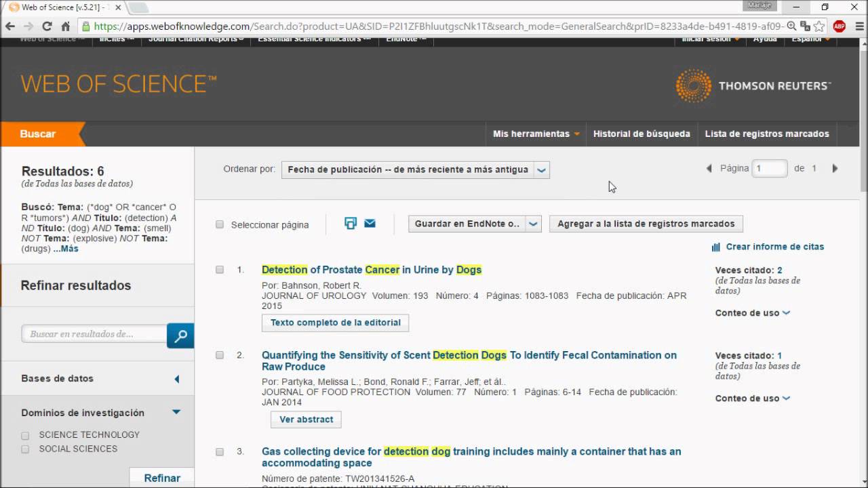Click the email envelope icon above the results
Image resolution: width=868 pixels, height=488 pixels.
point(370,223)
